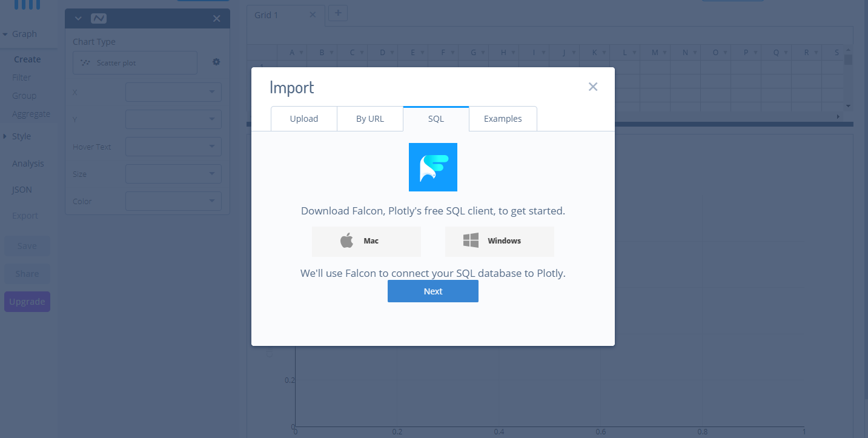Viewport: 868px width, 438px height.
Task: Switch to the Upload tab
Action: click(304, 119)
